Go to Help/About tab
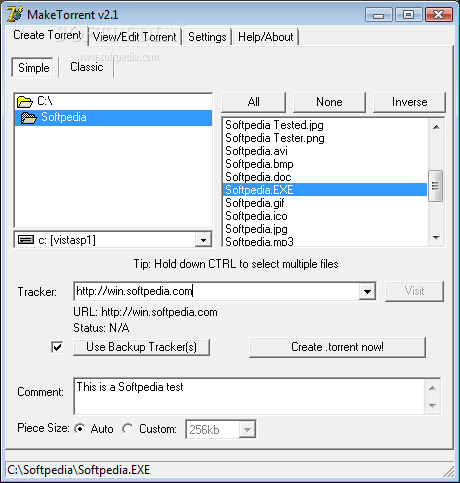Image resolution: width=460 pixels, height=483 pixels. [x=266, y=37]
